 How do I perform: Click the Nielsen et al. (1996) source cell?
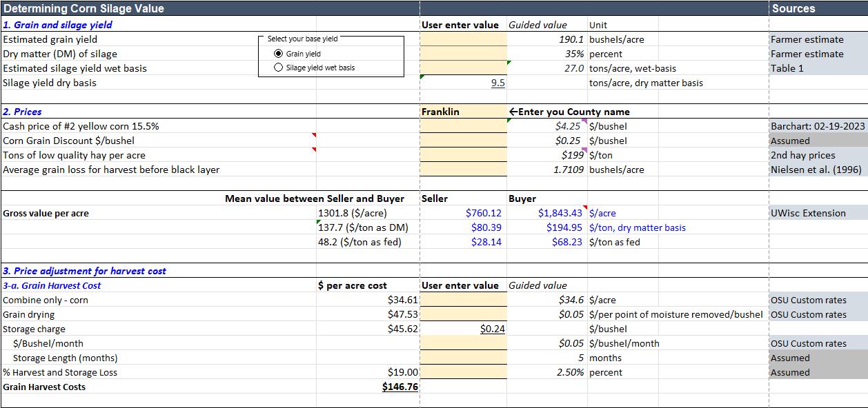(x=818, y=170)
